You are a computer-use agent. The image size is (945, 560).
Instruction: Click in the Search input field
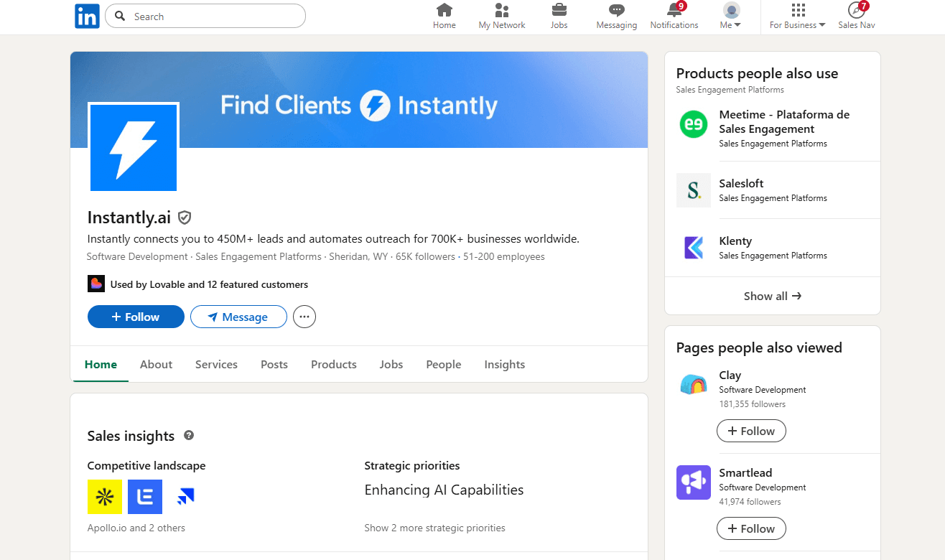tap(205, 16)
